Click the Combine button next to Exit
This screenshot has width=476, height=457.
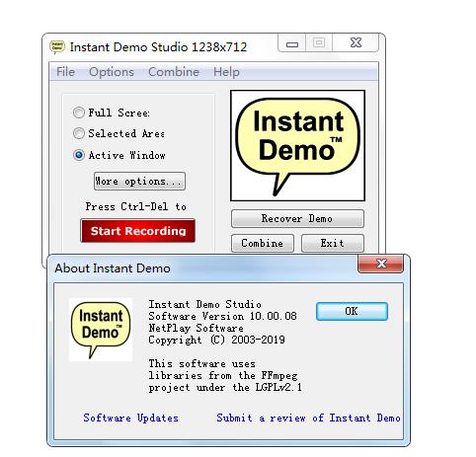pyautogui.click(x=263, y=243)
